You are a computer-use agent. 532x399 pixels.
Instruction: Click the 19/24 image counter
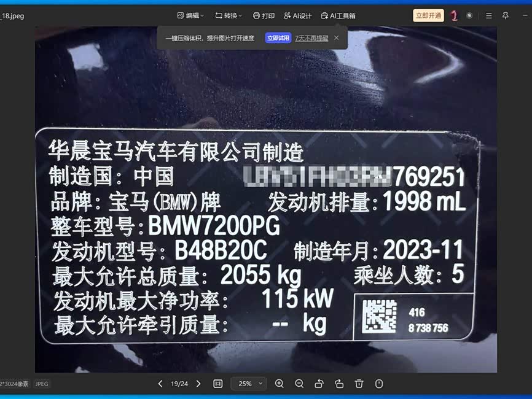pos(179,384)
